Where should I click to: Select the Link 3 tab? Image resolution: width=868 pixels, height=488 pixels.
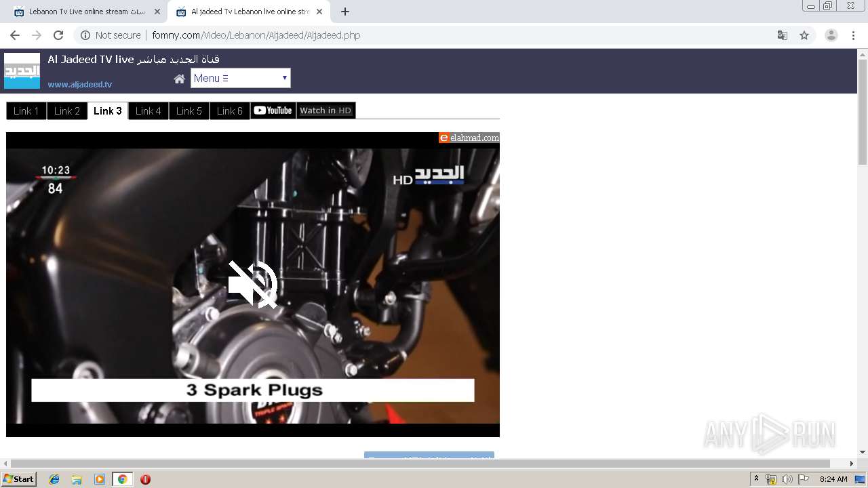[108, 110]
